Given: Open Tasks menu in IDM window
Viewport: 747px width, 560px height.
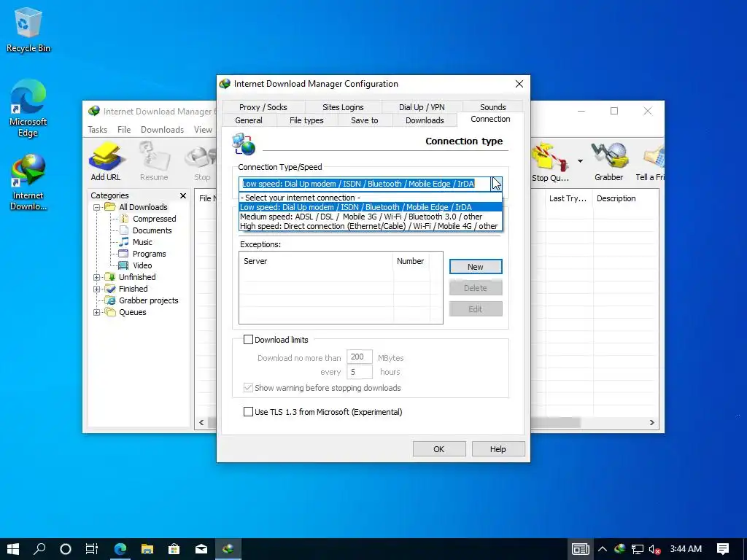Looking at the screenshot, I should [98, 130].
